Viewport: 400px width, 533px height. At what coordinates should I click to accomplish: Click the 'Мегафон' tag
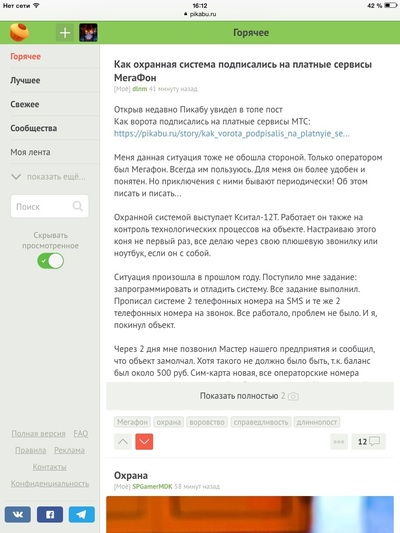132,422
